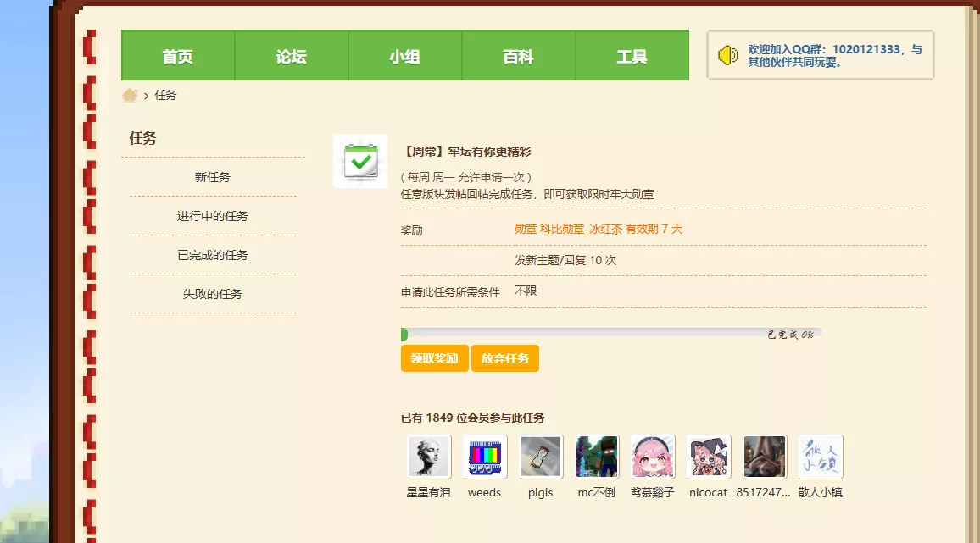Click the 领取奖励 button
This screenshot has width=980, height=543.
[434, 357]
